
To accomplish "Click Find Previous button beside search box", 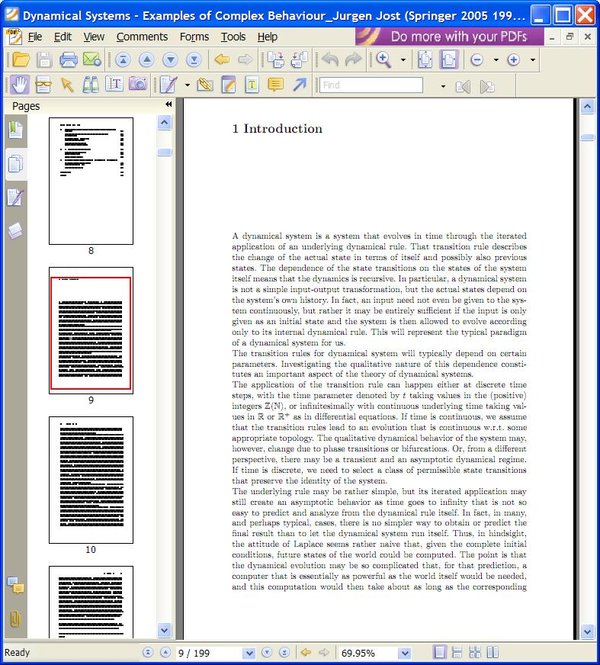I will click(x=463, y=87).
